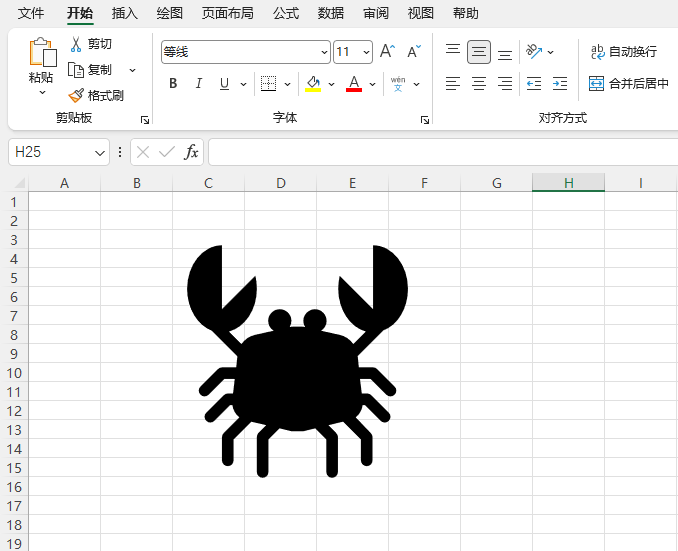The width and height of the screenshot is (678, 551).
Task: Click the wén phonetic guide icon
Action: (x=398, y=83)
